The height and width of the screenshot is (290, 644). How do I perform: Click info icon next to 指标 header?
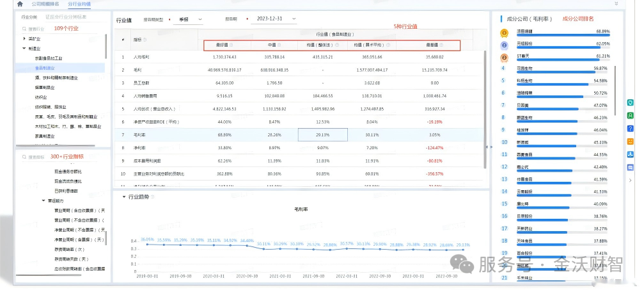[x=145, y=40]
